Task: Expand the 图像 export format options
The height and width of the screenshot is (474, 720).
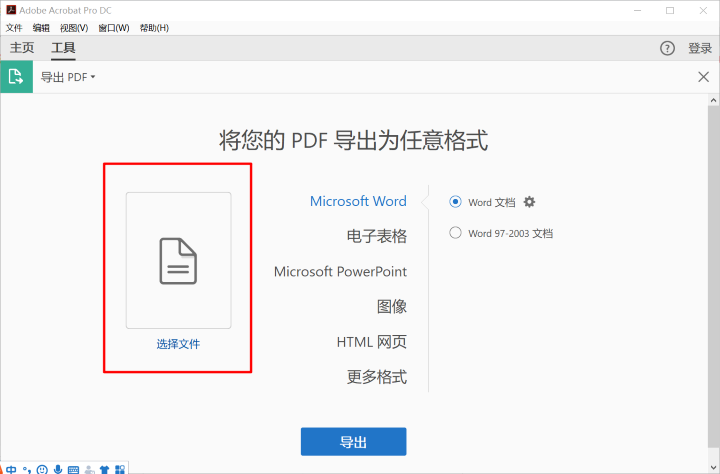Action: point(391,306)
